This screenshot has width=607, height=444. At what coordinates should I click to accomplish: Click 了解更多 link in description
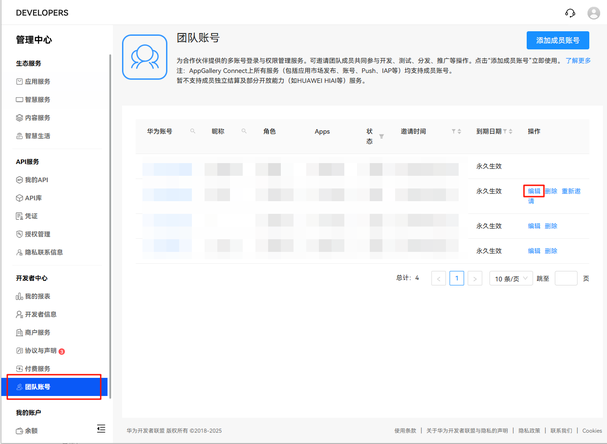pos(577,60)
